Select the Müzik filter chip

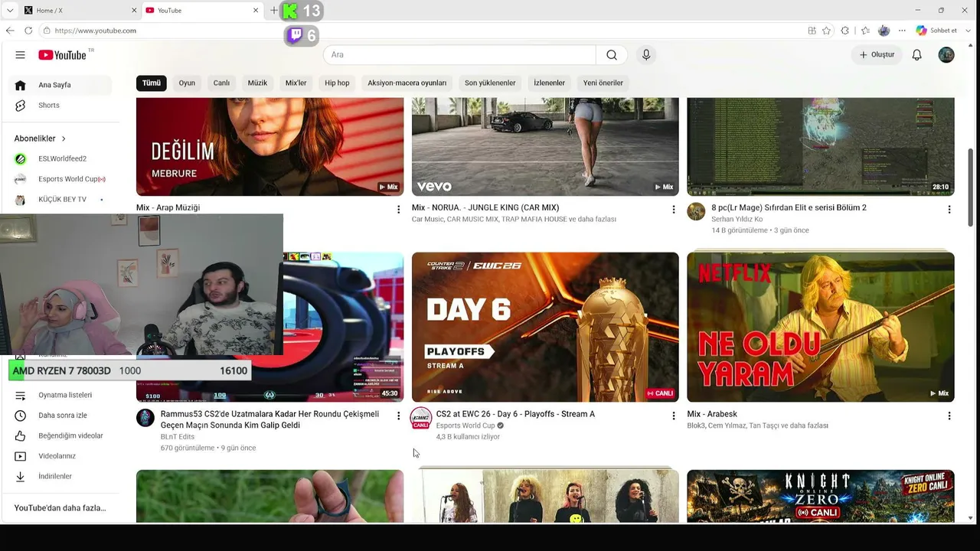click(257, 83)
